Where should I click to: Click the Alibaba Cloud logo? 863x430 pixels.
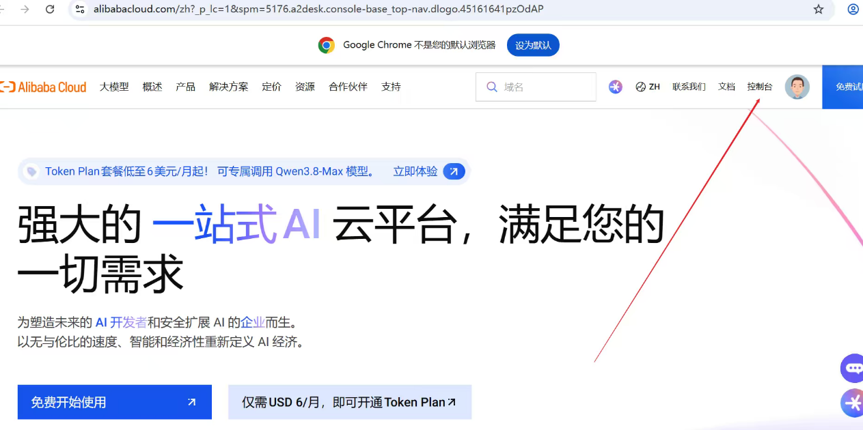43,87
